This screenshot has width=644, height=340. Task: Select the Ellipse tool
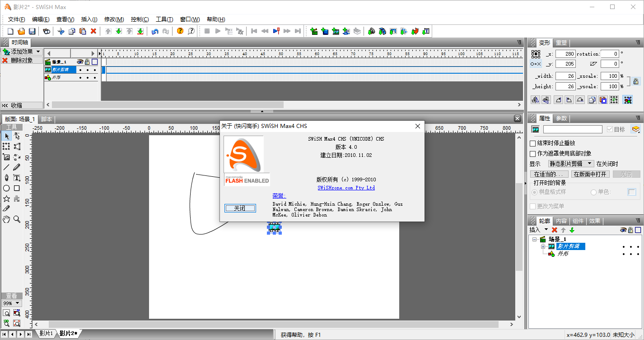coord(6,188)
